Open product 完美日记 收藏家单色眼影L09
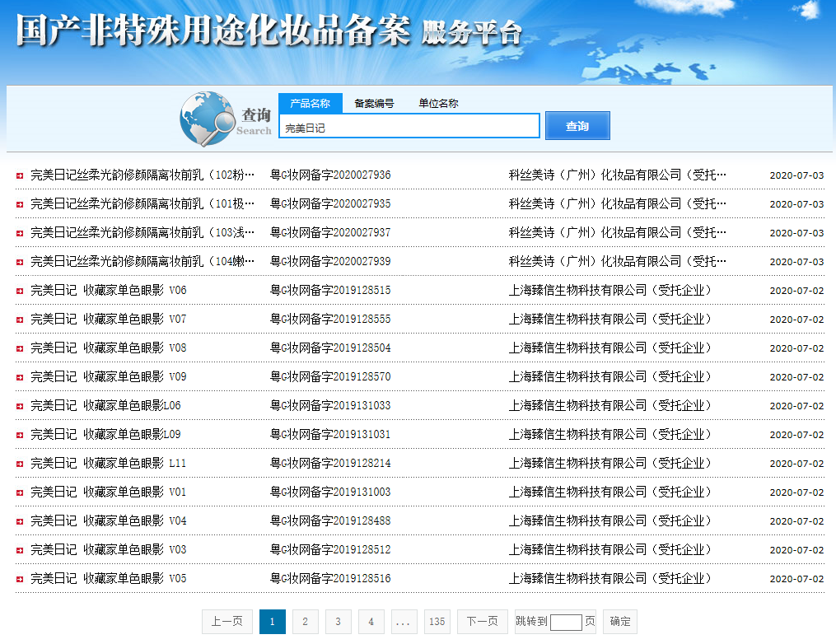 105,434
